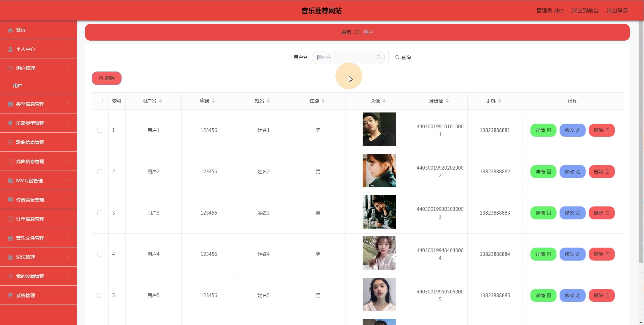Click 删除 for 用户3
This screenshot has width=644, height=325.
click(x=602, y=213)
